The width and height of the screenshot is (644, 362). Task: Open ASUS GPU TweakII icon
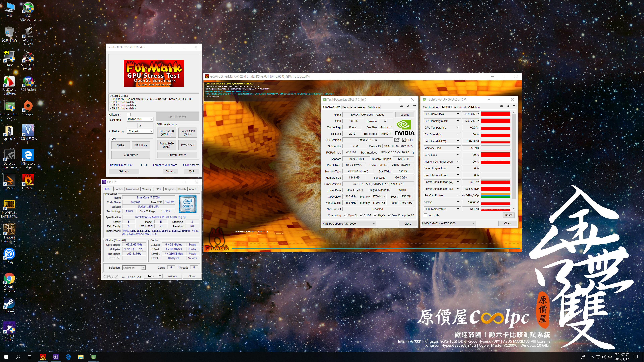click(28, 61)
